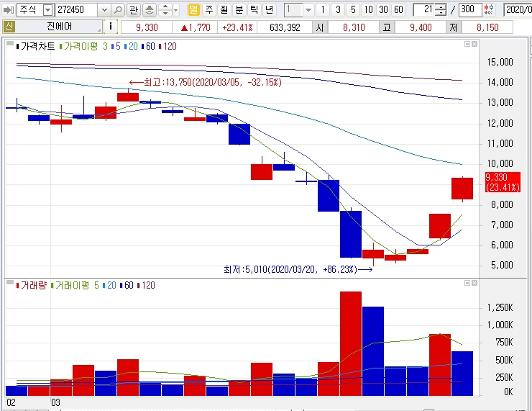Click the price moving average 20 legend
The width and height of the screenshot is (532, 411).
(131, 46)
